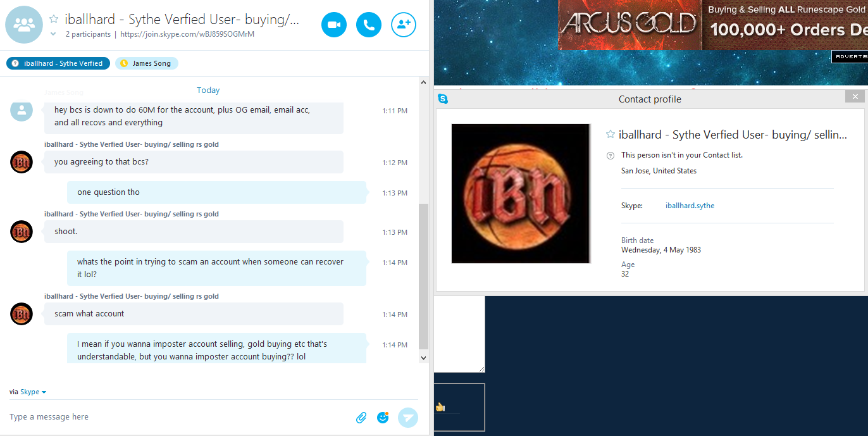
Task: Click the question mark icon beside contact list notice
Action: 610,155
